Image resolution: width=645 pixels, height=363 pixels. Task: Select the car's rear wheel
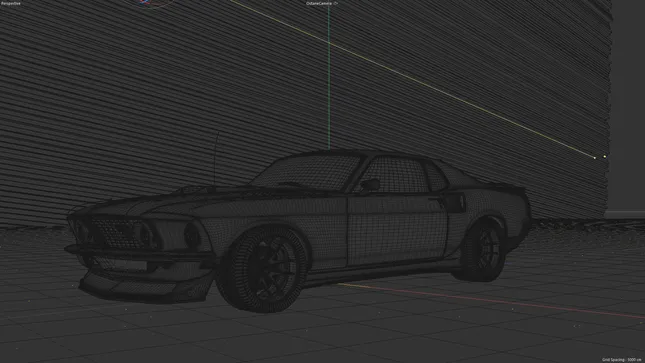pyautogui.click(x=482, y=250)
